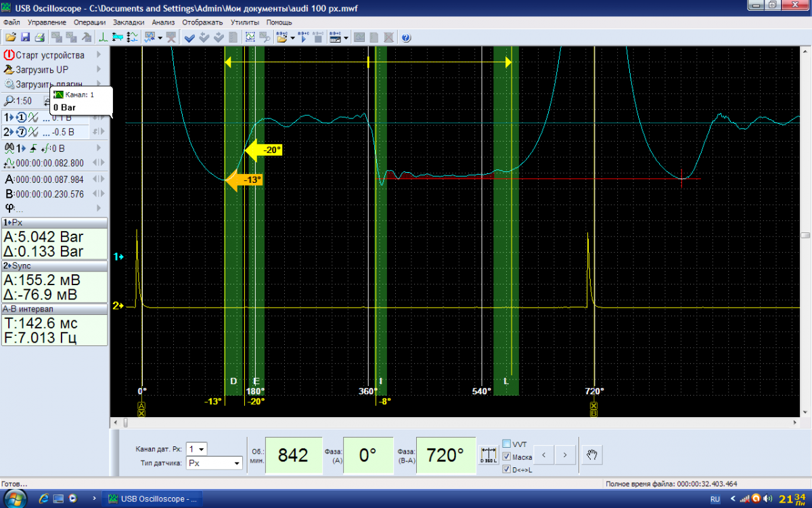Expand the Старт устройства arrow
The height and width of the screenshot is (508, 812).
[99, 55]
